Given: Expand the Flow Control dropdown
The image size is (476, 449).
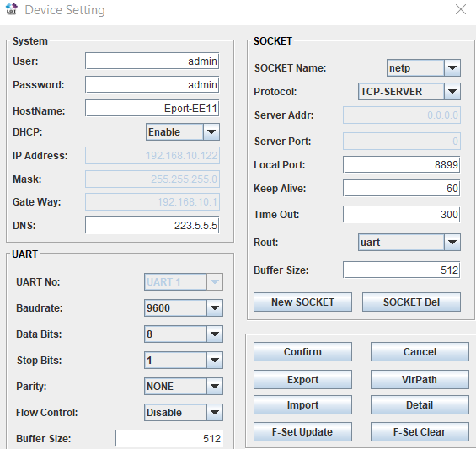Looking at the screenshot, I should click(x=184, y=412).
